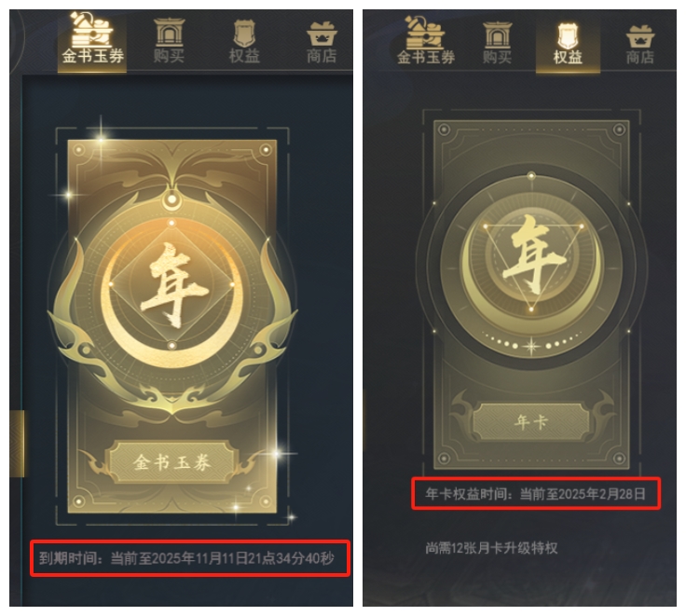This screenshot has height=616, width=686.
Task: Click 尚需12张月卡升级特权 notice text
Action: point(491,548)
